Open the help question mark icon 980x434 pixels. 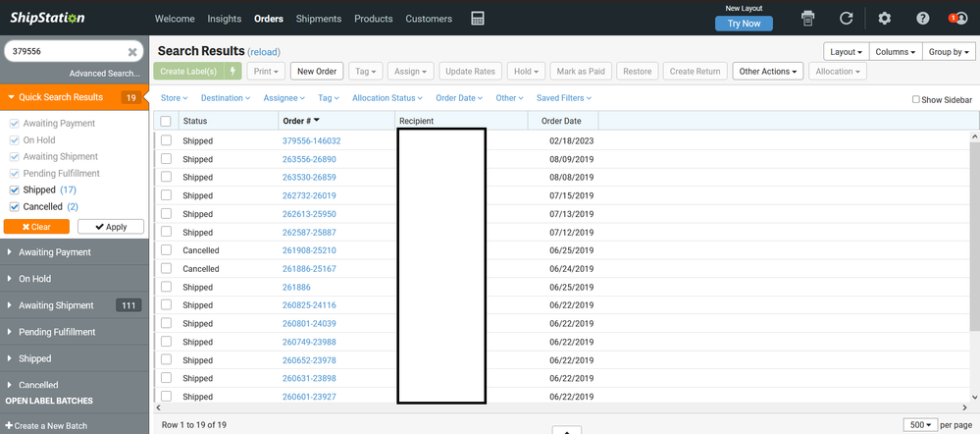[x=922, y=19]
